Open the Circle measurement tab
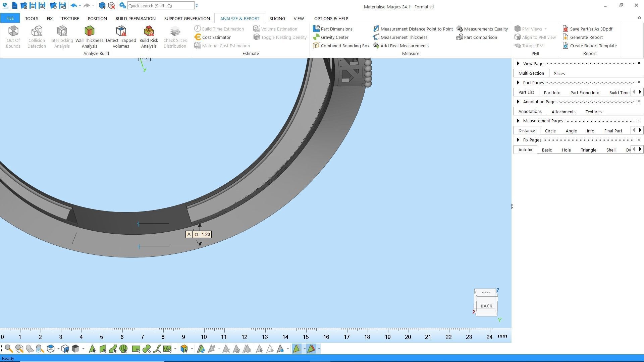Viewport: 644px width, 362px height. tap(550, 131)
